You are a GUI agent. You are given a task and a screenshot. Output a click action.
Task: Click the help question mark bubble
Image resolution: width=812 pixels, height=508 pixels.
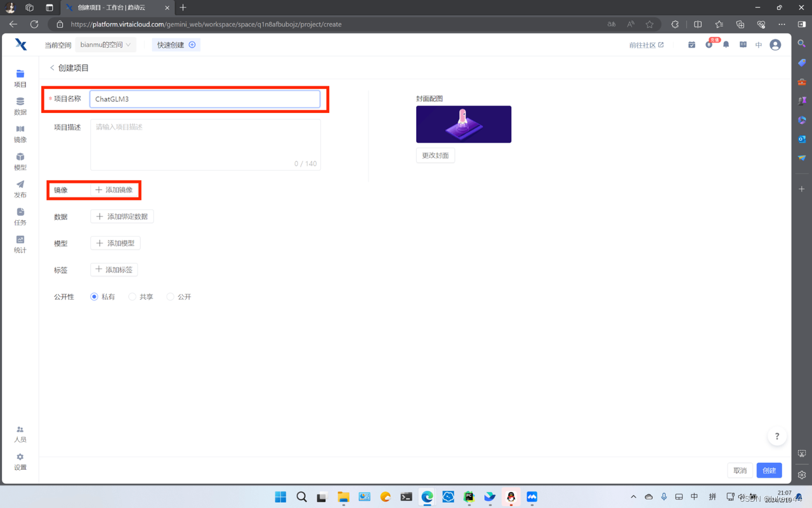point(777,436)
